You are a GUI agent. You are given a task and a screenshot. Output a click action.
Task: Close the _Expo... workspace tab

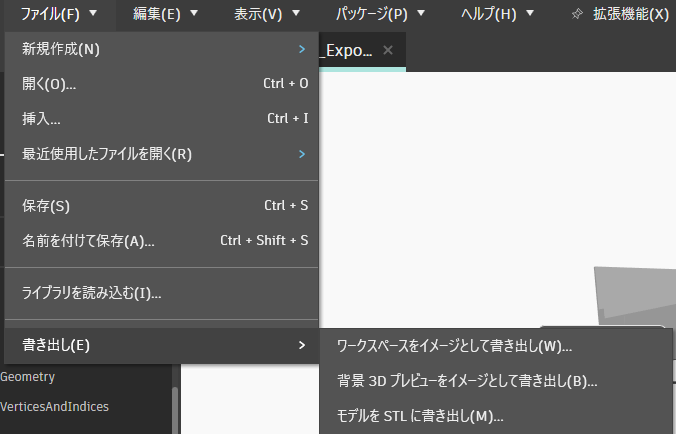(388, 50)
